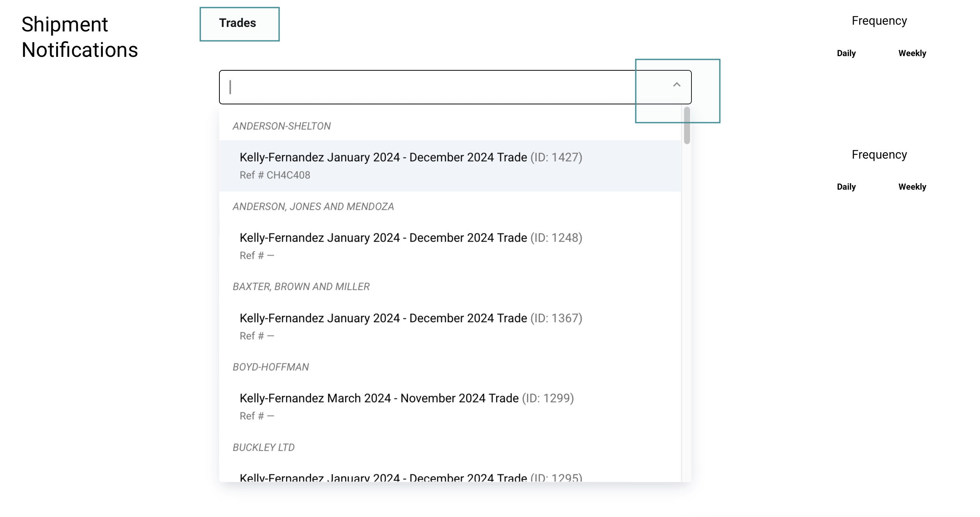This screenshot has height=517, width=980.
Task: Choose partially visible trade ID 1295
Action: pos(410,477)
